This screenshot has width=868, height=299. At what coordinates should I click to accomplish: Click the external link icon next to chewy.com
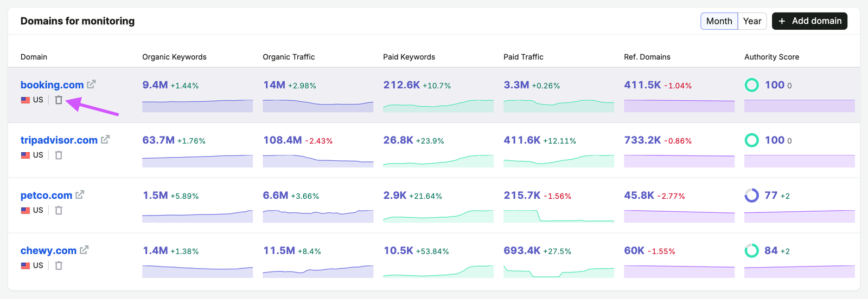(x=84, y=250)
